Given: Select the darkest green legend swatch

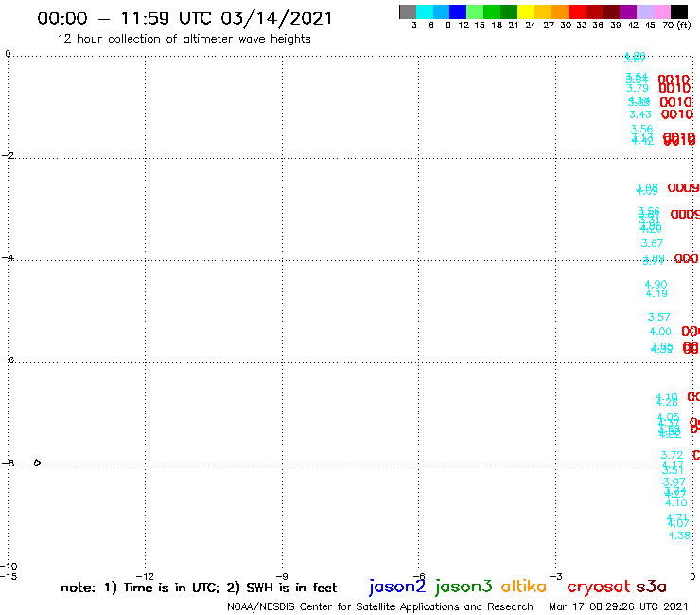Looking at the screenshot, I should 509,11.
